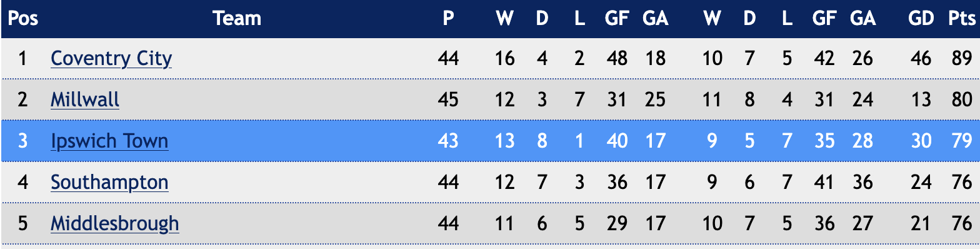This screenshot has height=249, width=980.
Task: Open the Southampton team link
Action: [109, 182]
